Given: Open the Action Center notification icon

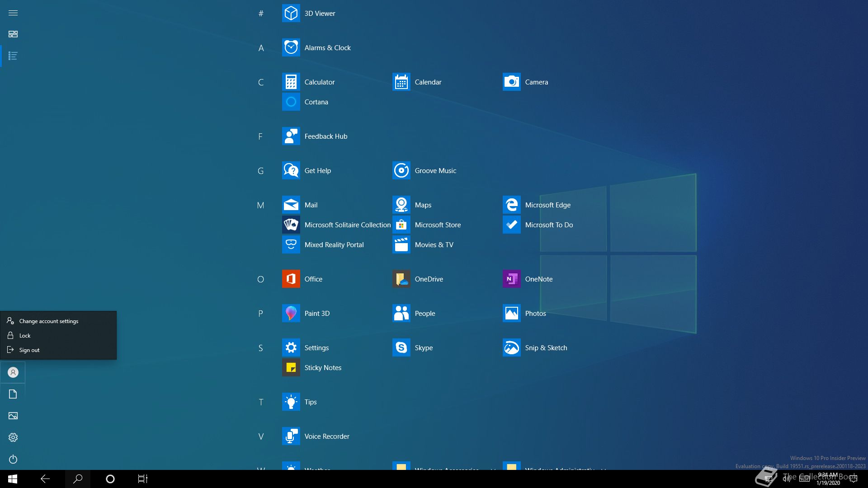Looking at the screenshot, I should 854,479.
